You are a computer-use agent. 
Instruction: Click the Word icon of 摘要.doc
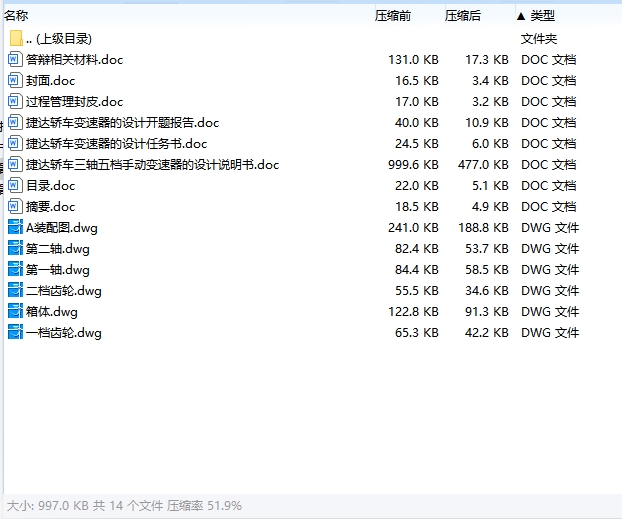15,207
